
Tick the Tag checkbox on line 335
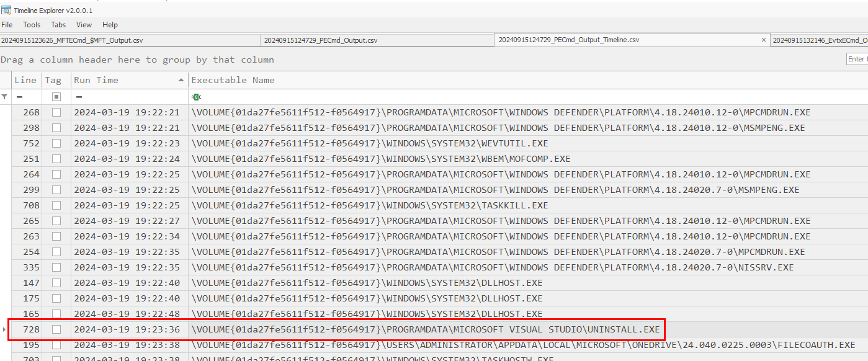click(56, 267)
